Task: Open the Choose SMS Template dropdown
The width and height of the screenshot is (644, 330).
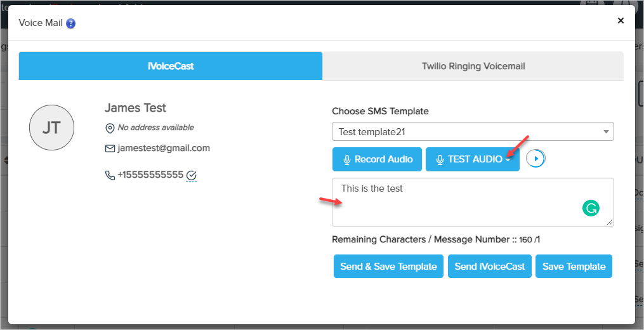Action: [x=473, y=132]
